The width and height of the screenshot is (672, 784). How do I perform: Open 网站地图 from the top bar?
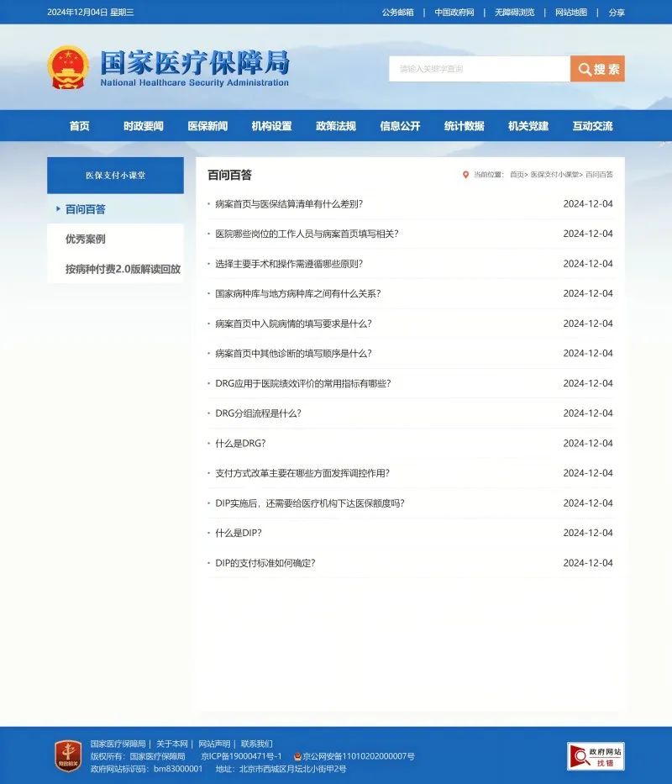[570, 13]
